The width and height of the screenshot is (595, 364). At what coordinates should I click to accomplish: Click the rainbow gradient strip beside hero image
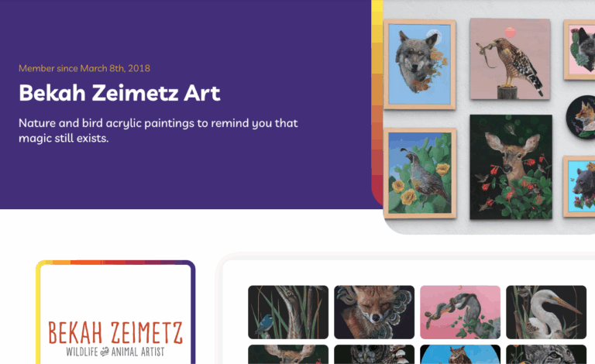377,102
